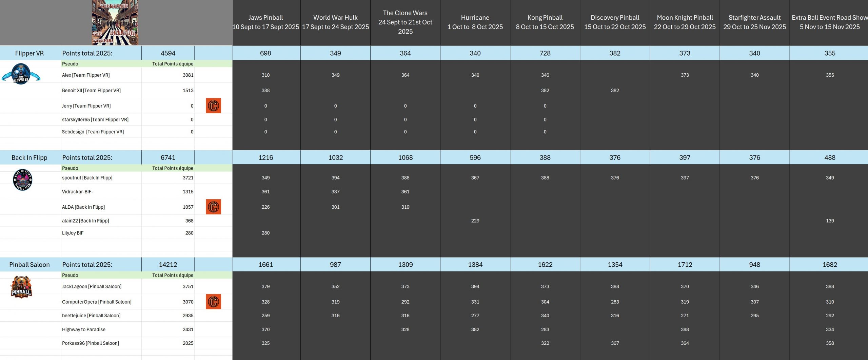Image resolution: width=868 pixels, height=360 pixels.
Task: Select the Moon Knight Pinball header cell
Action: click(x=685, y=22)
